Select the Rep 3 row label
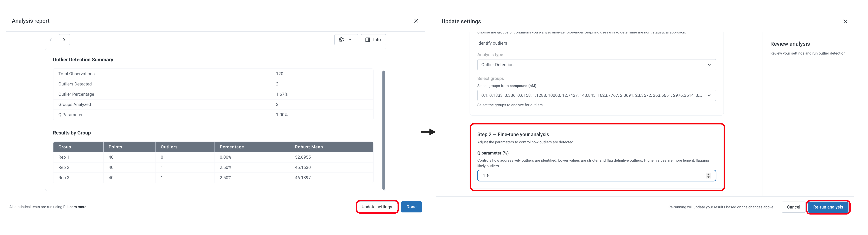Viewport: 868px width, 235px height. coord(64,178)
